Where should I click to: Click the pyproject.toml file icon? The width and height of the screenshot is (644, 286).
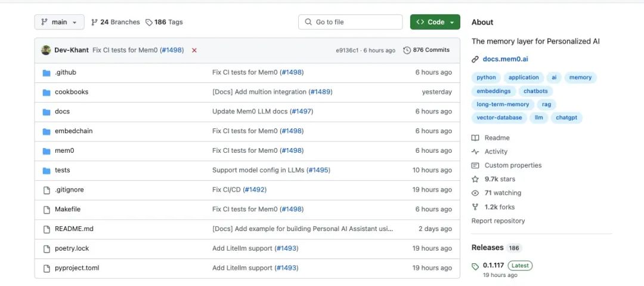click(47, 268)
